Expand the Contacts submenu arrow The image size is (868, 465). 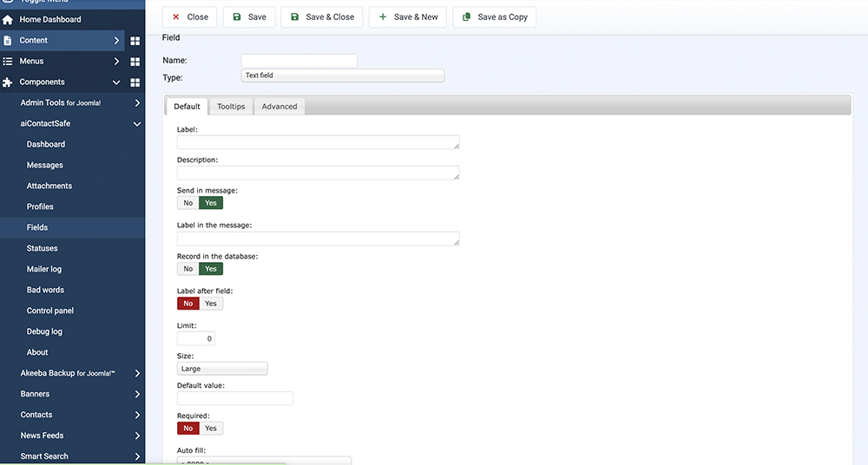[x=137, y=416]
